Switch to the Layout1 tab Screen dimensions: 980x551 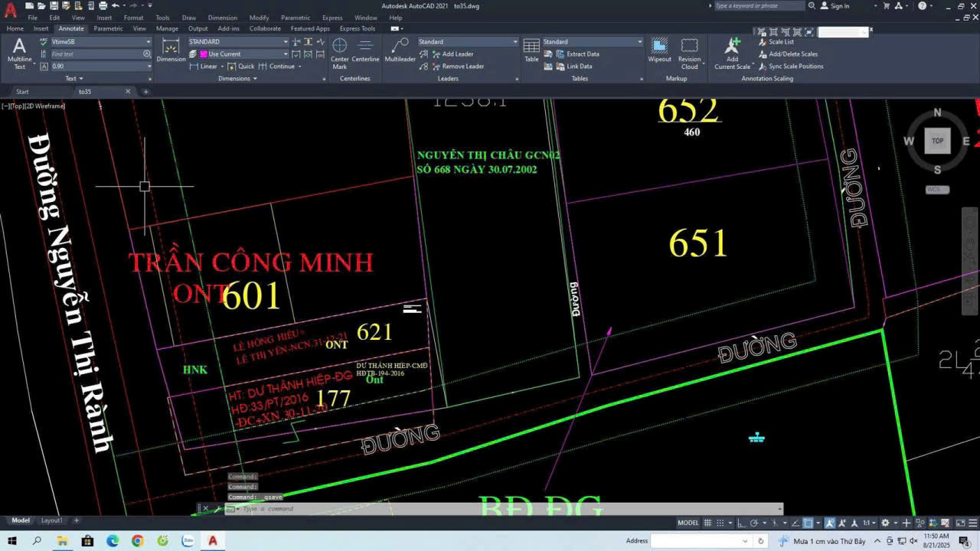pyautogui.click(x=51, y=520)
